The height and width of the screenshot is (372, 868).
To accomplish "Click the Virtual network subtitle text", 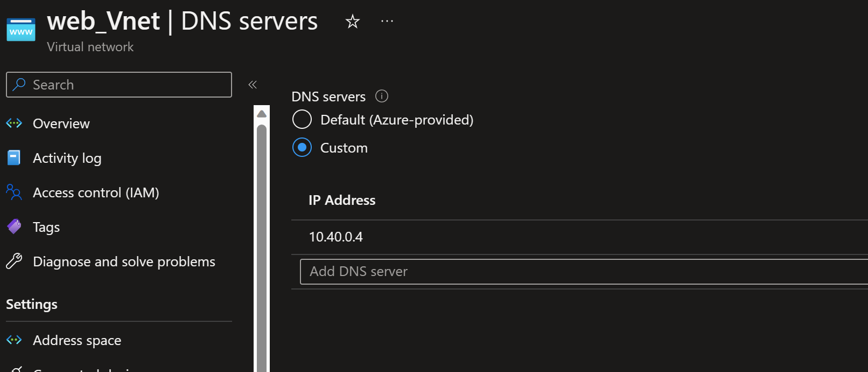I will point(90,47).
